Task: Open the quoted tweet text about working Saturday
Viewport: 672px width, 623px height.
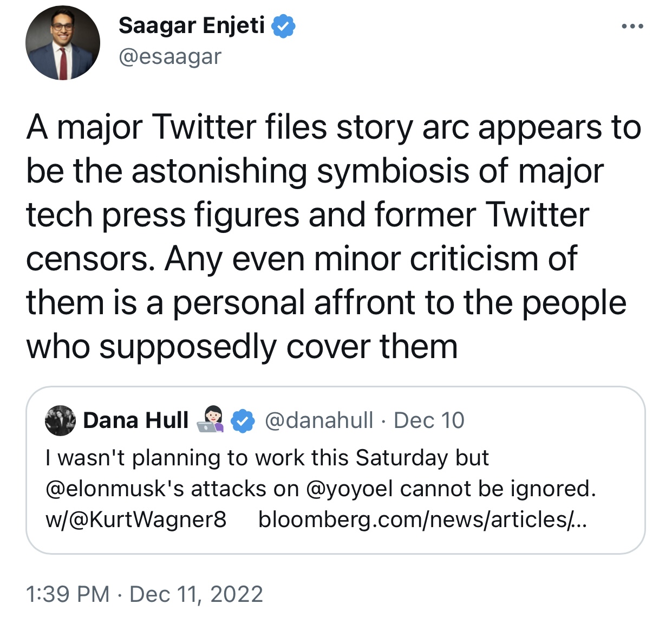Action: coord(321,489)
